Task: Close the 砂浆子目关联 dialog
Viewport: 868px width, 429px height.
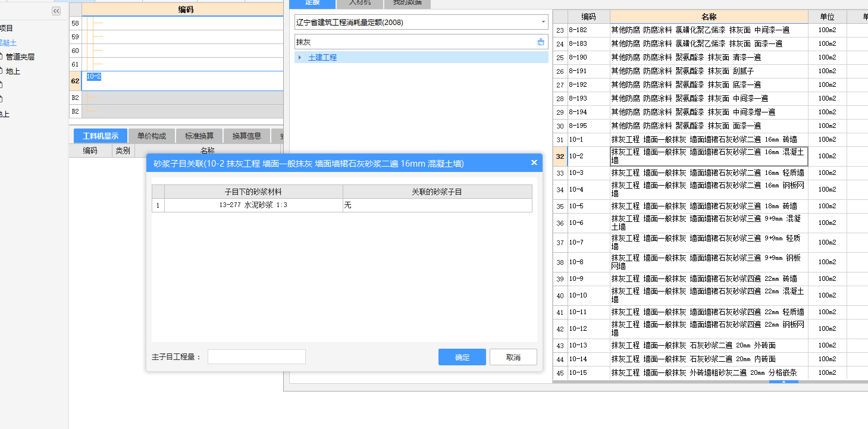Action: pyautogui.click(x=534, y=162)
